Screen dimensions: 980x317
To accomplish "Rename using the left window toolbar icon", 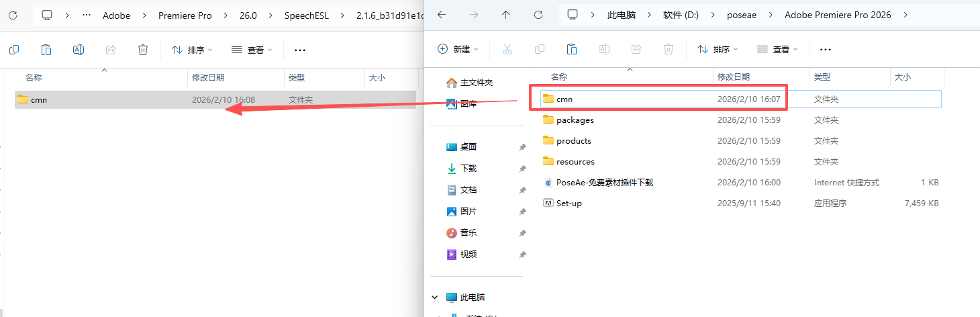I will point(79,50).
